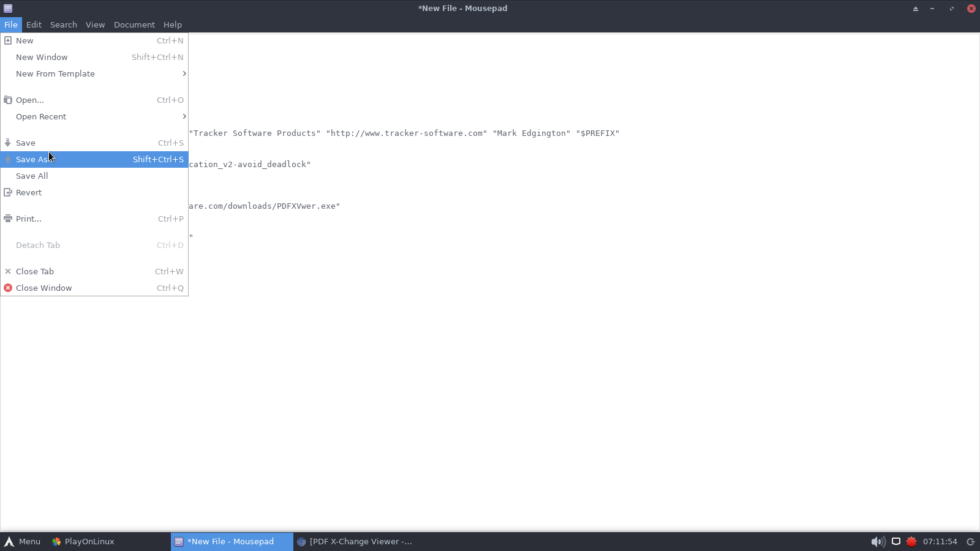
Task: Click the text line ending avoid_deadlock
Action: (250, 164)
